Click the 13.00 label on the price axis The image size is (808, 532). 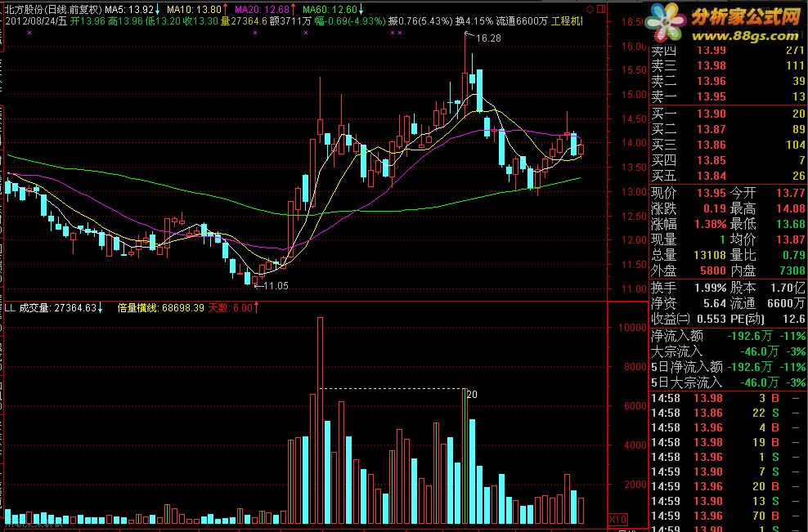point(633,191)
